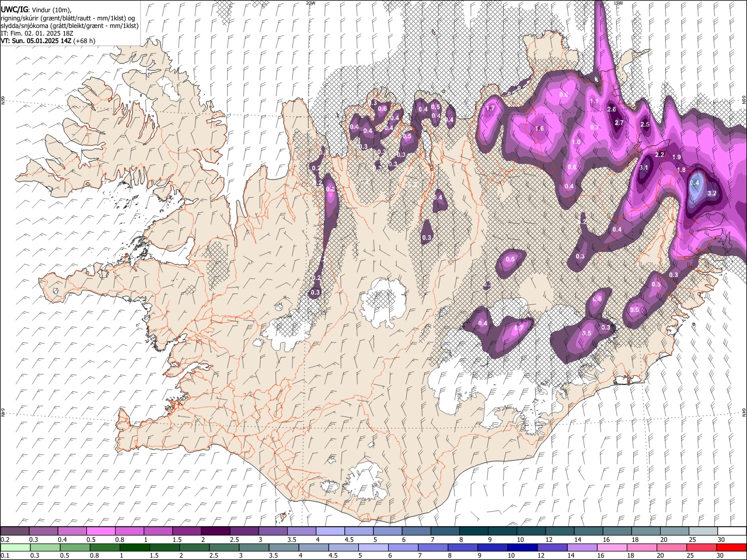Click the 1.5 magenta swatch in upper legend

point(186,531)
